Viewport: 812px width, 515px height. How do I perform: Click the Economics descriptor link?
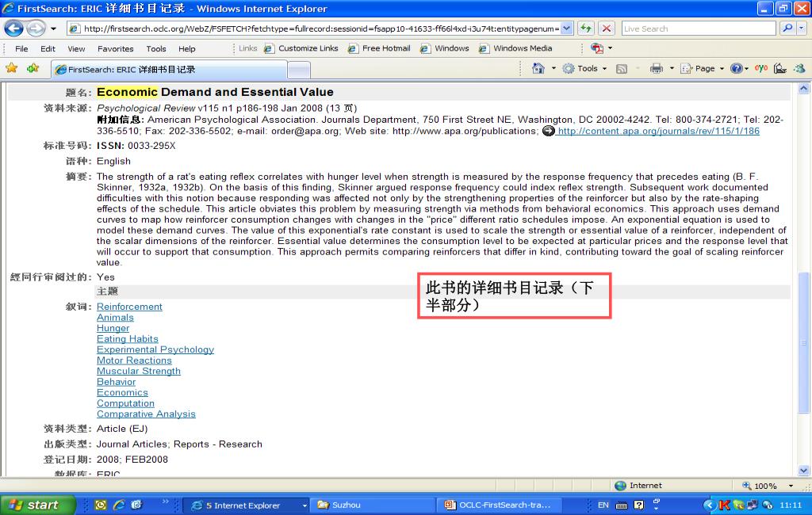point(122,392)
